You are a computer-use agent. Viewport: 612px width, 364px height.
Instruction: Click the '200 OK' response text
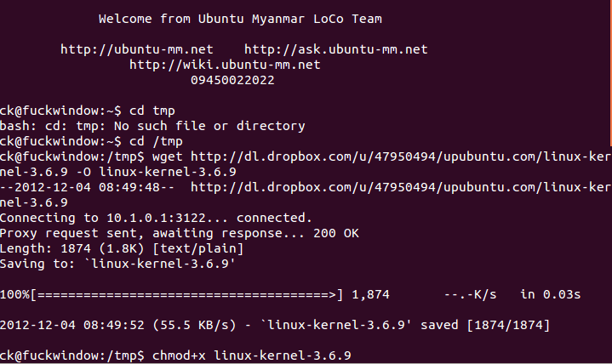[x=336, y=233]
